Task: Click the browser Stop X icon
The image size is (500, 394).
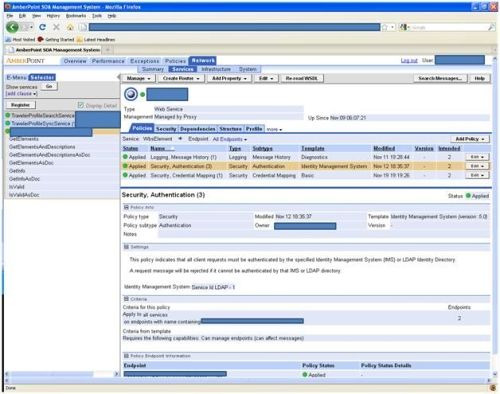Action: 56,27
